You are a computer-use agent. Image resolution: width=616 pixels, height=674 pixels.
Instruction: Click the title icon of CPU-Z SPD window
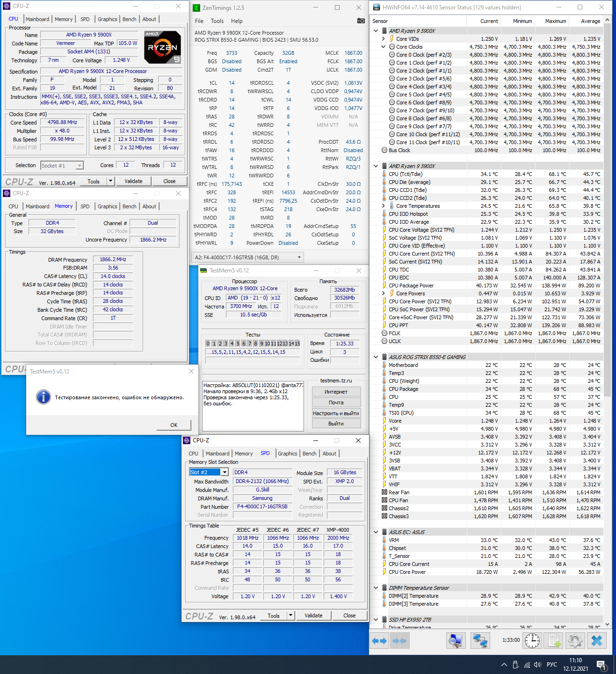coord(187,440)
